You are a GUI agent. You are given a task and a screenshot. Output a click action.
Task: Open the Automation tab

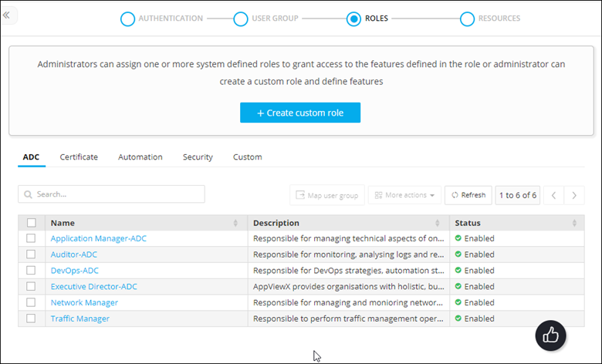140,157
